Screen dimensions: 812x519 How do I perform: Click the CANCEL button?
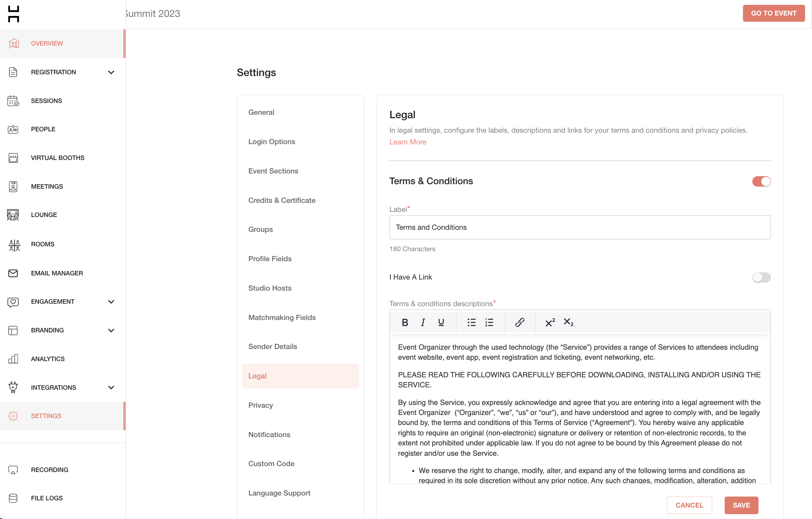689,505
